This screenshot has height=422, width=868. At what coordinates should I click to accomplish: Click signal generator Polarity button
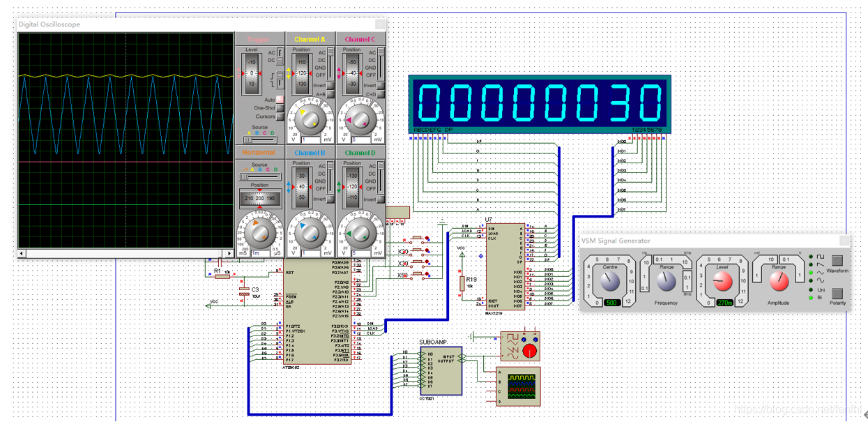[x=837, y=294]
